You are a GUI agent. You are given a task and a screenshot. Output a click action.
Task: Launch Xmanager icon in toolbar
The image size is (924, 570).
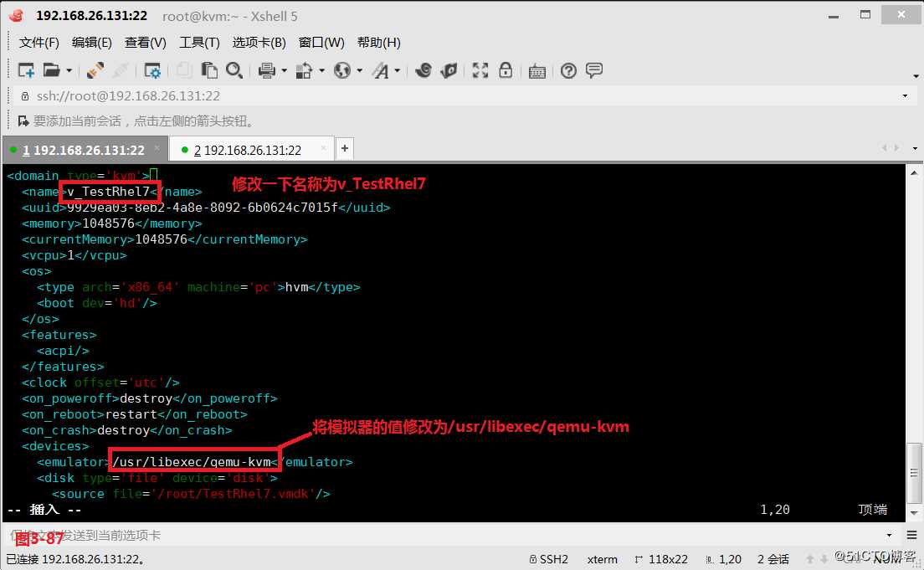point(449,71)
